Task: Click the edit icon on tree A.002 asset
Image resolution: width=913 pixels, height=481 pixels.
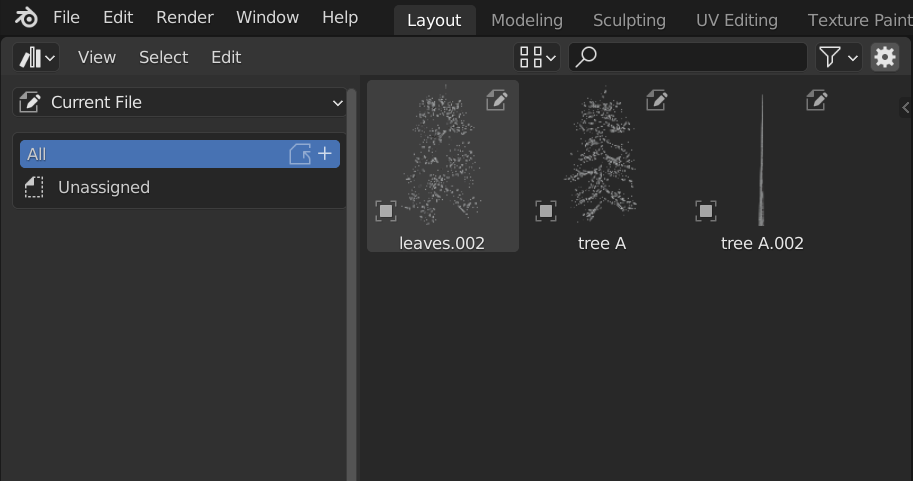Action: coord(816,100)
